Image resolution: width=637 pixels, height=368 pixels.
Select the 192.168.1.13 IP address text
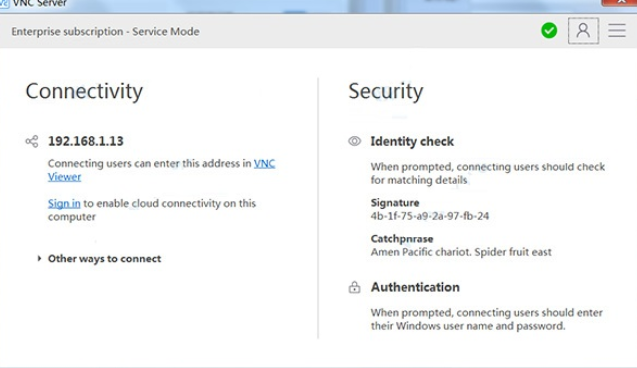click(86, 141)
